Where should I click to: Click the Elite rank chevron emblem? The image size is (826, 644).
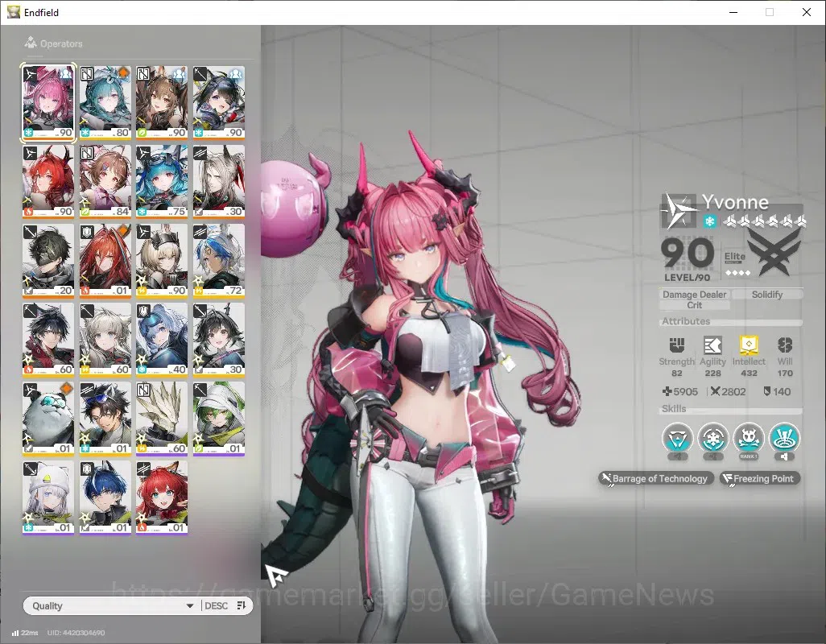(773, 254)
